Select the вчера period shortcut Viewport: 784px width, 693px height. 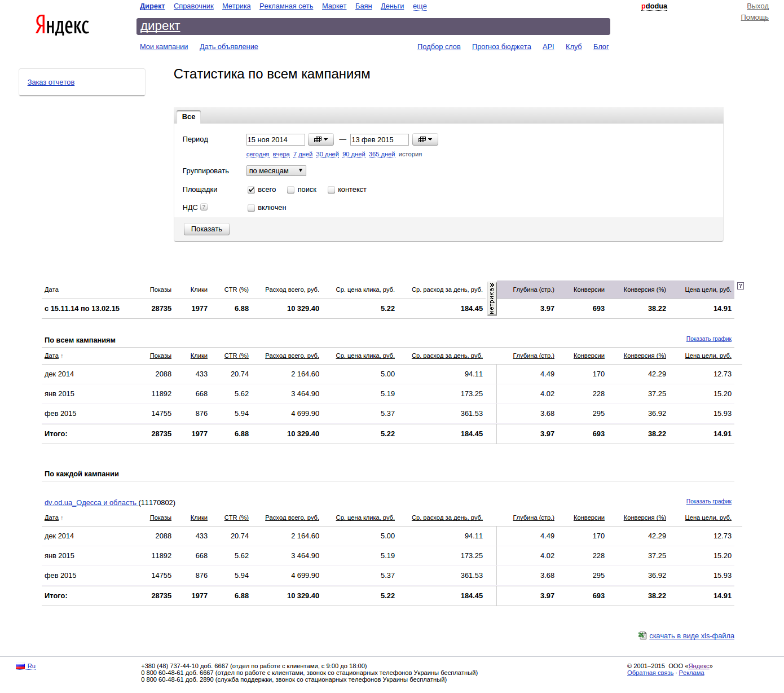[x=281, y=154]
